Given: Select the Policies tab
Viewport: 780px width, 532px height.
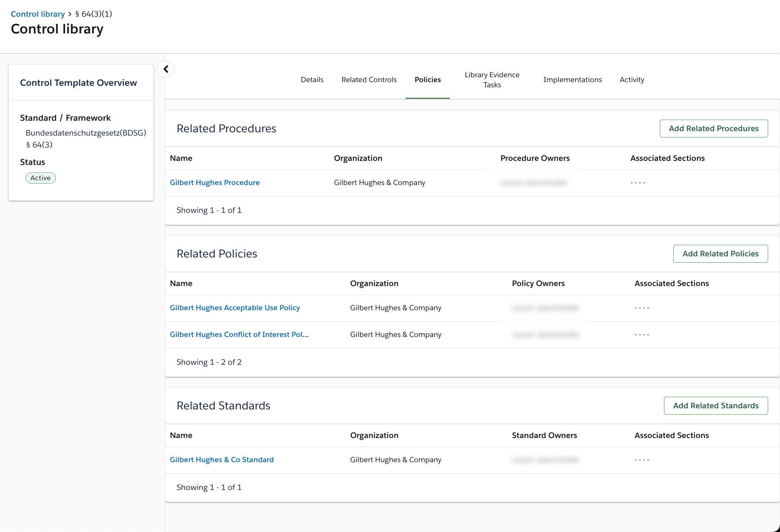Looking at the screenshot, I should tap(428, 80).
